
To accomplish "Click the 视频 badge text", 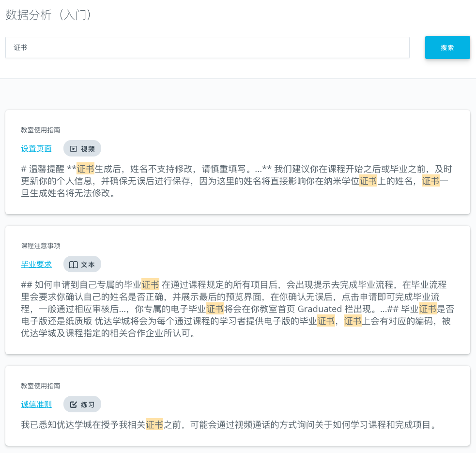I will point(88,149).
